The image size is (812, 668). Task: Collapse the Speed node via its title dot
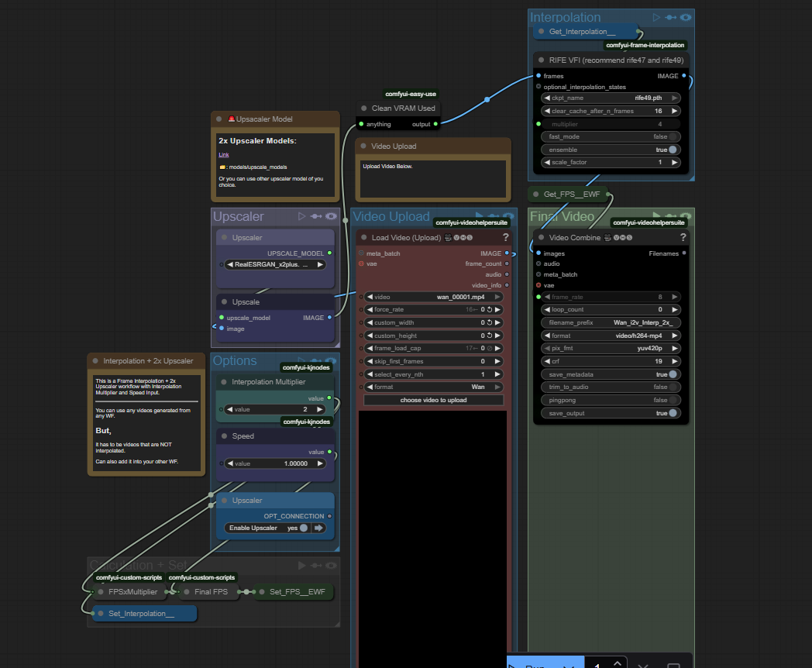point(224,436)
